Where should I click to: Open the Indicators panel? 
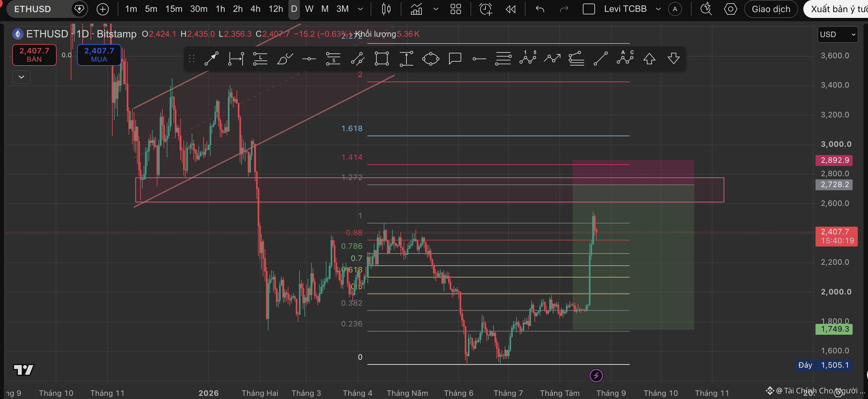click(x=416, y=9)
